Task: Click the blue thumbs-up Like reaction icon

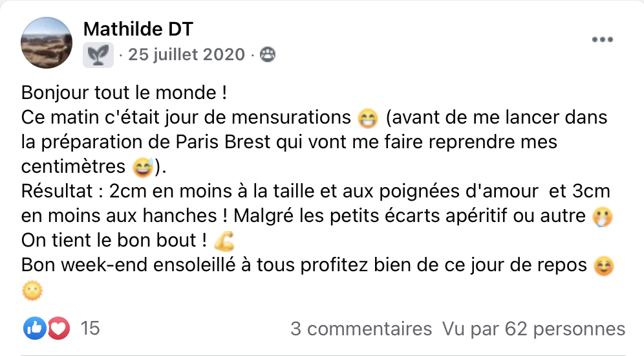Action: coord(34,329)
